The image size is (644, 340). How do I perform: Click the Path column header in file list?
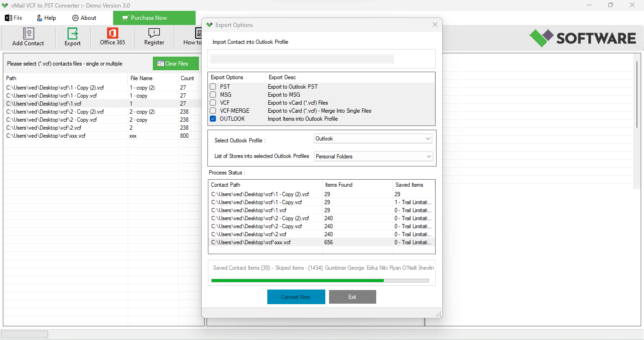click(x=66, y=78)
